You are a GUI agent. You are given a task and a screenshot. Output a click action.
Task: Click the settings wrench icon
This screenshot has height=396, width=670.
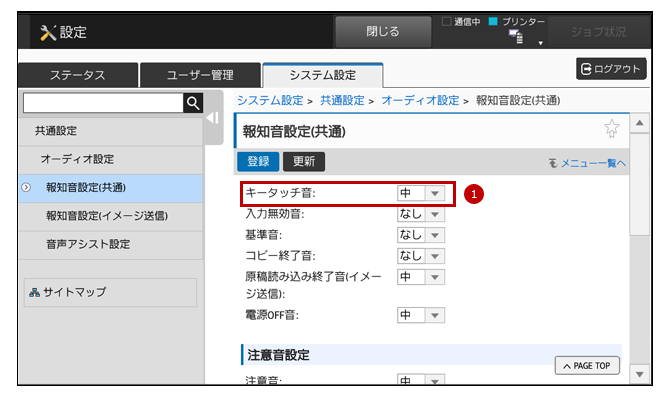click(48, 32)
